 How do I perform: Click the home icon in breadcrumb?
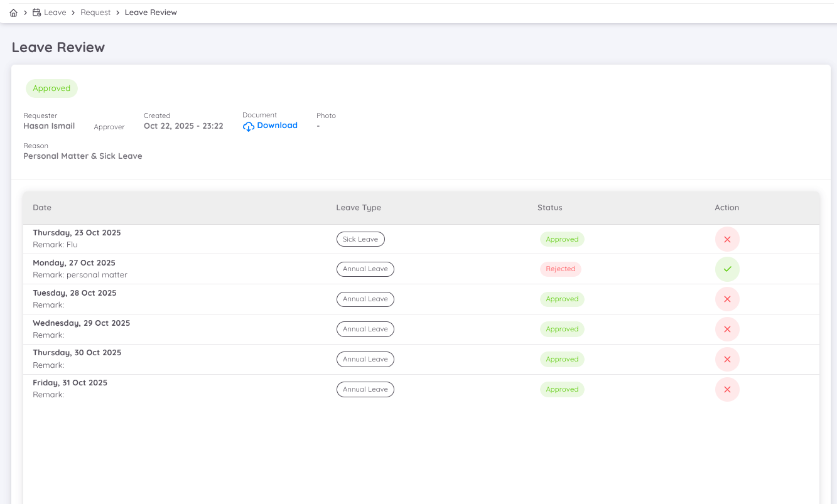14,13
